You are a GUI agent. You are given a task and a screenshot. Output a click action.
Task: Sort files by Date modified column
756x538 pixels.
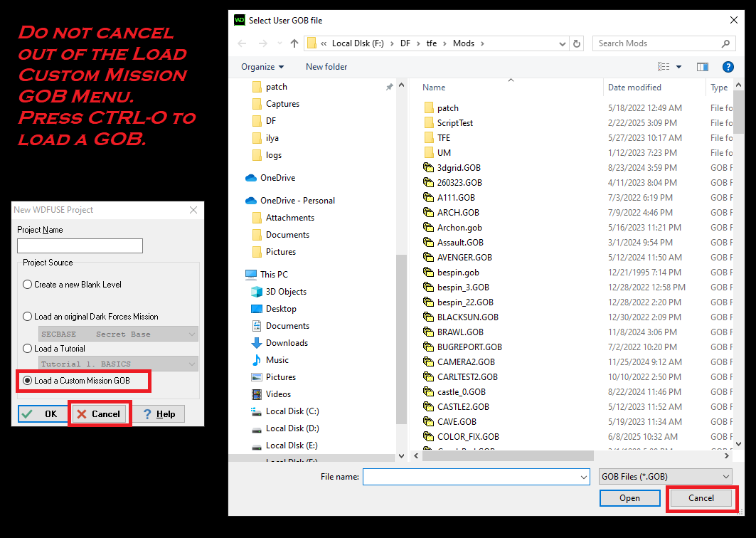point(634,88)
